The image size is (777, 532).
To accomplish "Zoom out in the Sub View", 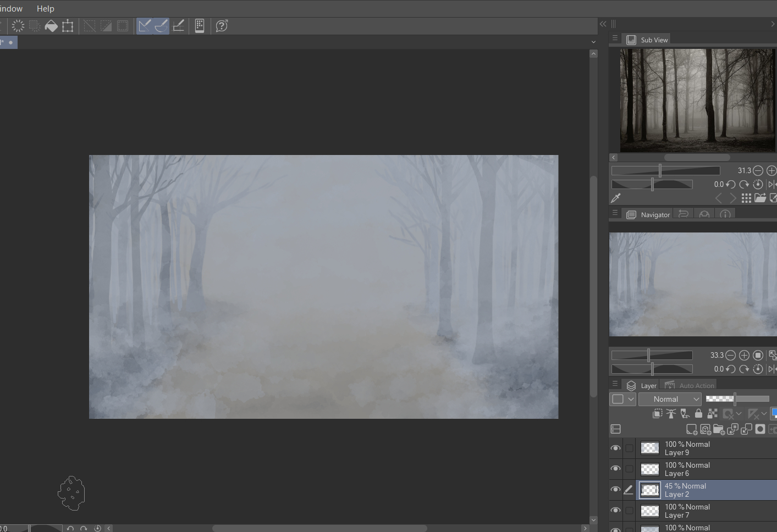I will coord(758,170).
